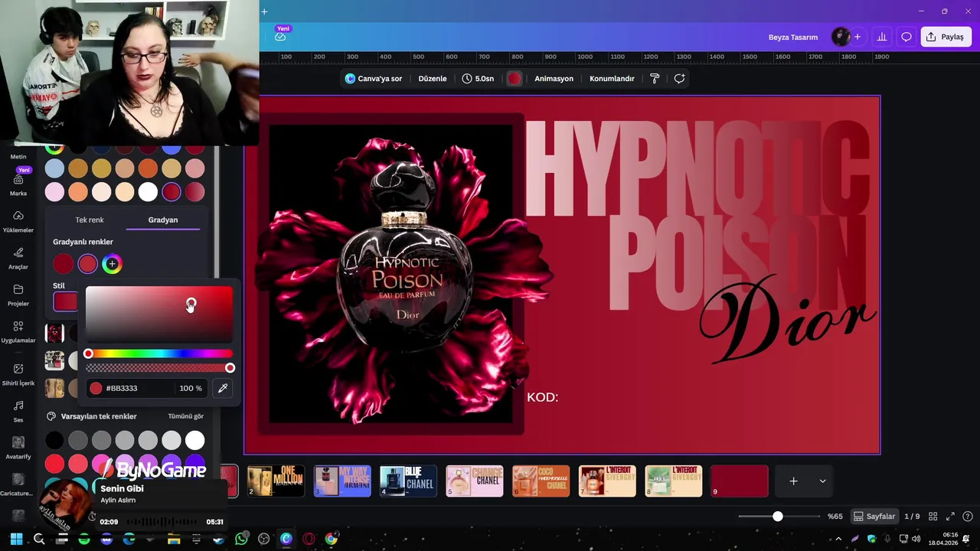Open the Metin (text) sidebar tool
Screen dimensions: 980x551
(18, 156)
